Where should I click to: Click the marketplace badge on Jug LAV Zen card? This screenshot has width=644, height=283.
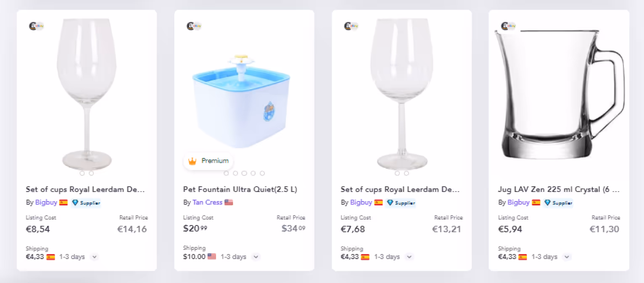(509, 26)
